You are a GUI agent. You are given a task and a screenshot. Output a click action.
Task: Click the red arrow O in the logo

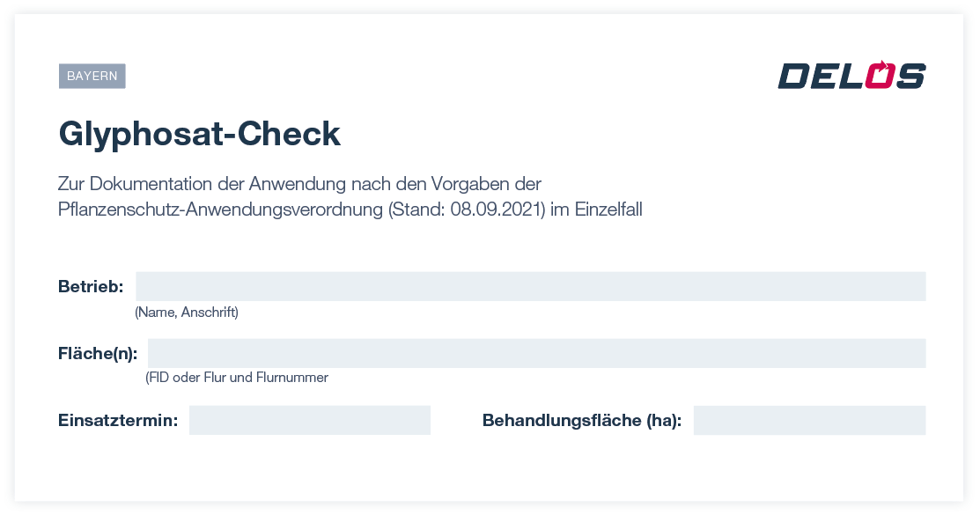pos(880,74)
